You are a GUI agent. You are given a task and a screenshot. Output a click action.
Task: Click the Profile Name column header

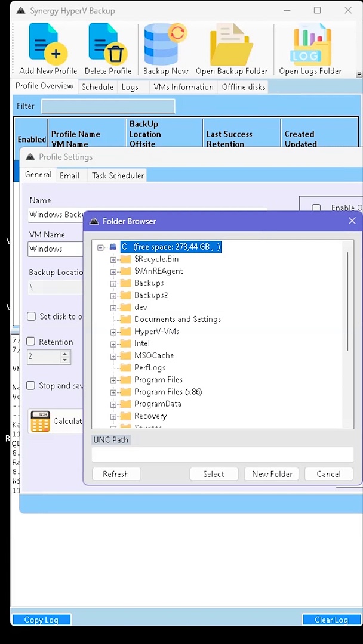point(87,133)
